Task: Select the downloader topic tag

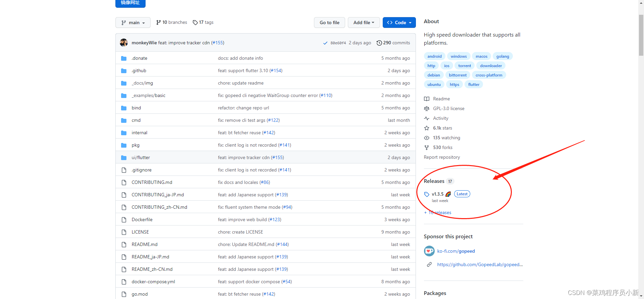Action: click(491, 66)
